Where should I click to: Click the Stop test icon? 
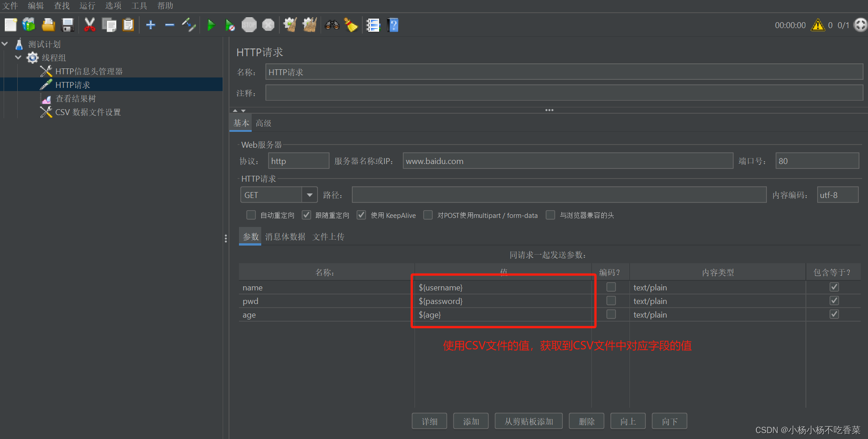(x=249, y=25)
